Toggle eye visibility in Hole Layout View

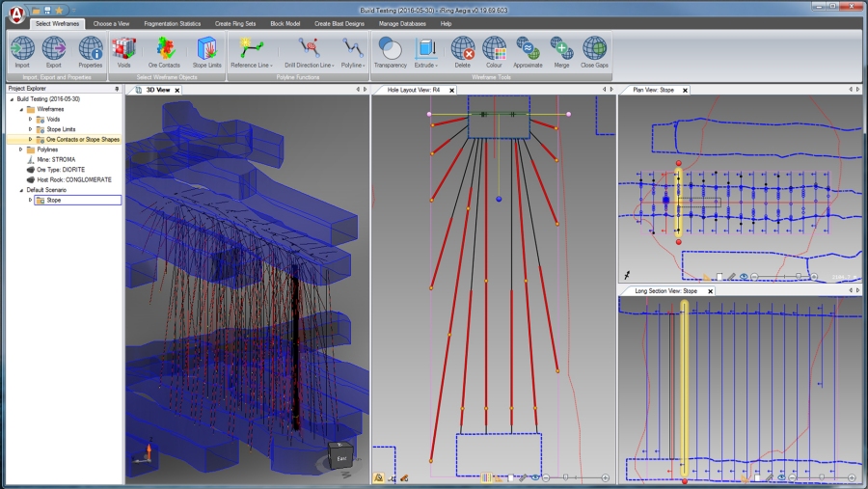click(533, 477)
